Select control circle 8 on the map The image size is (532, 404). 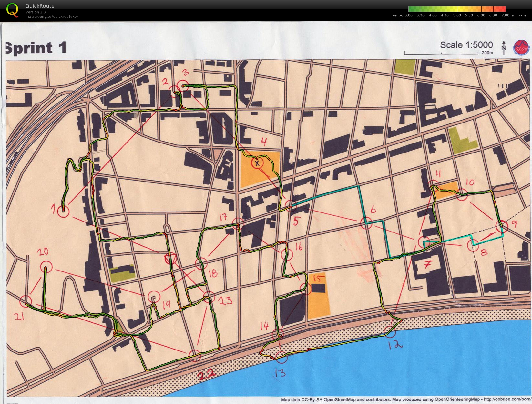click(x=473, y=246)
